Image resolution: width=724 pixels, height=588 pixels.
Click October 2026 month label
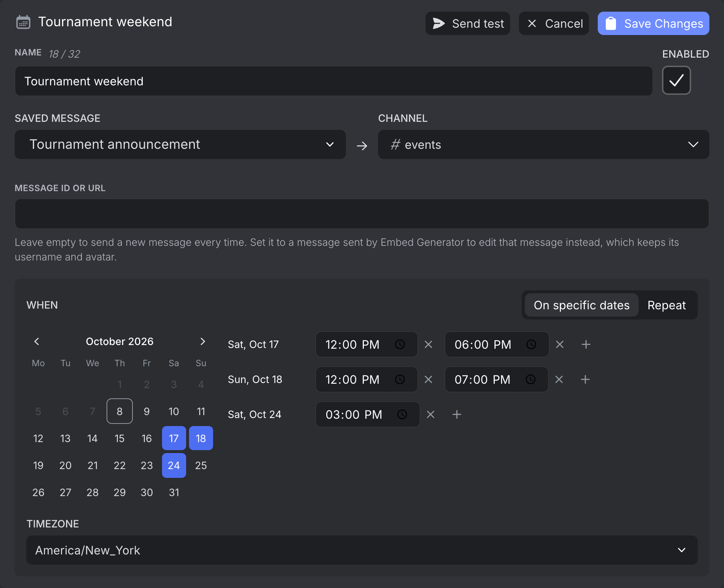[x=119, y=341]
